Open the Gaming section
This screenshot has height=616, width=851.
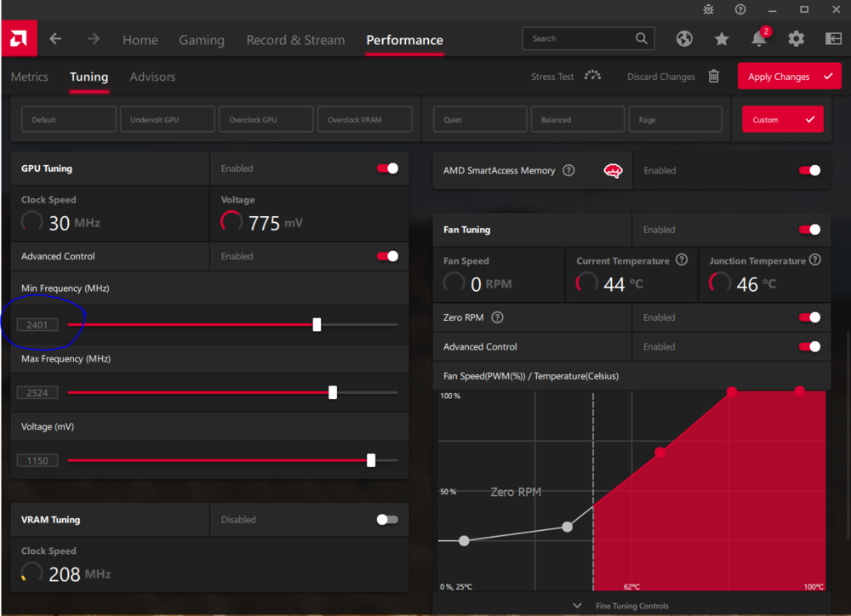202,39
